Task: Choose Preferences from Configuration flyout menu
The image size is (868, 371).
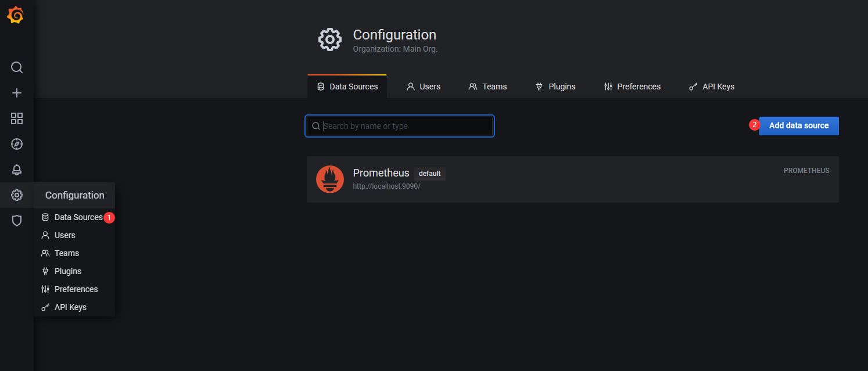Action: click(x=76, y=289)
